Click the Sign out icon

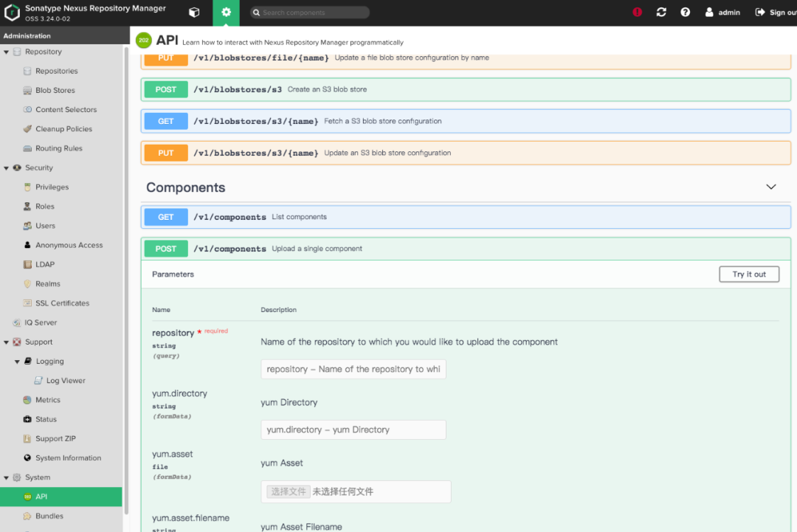[x=760, y=13]
